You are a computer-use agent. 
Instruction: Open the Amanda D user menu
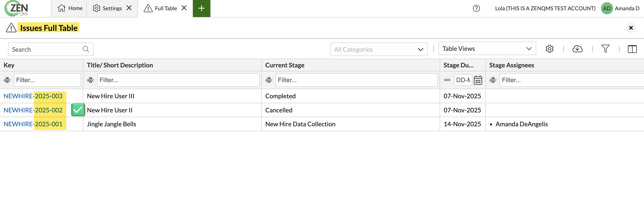click(x=627, y=8)
